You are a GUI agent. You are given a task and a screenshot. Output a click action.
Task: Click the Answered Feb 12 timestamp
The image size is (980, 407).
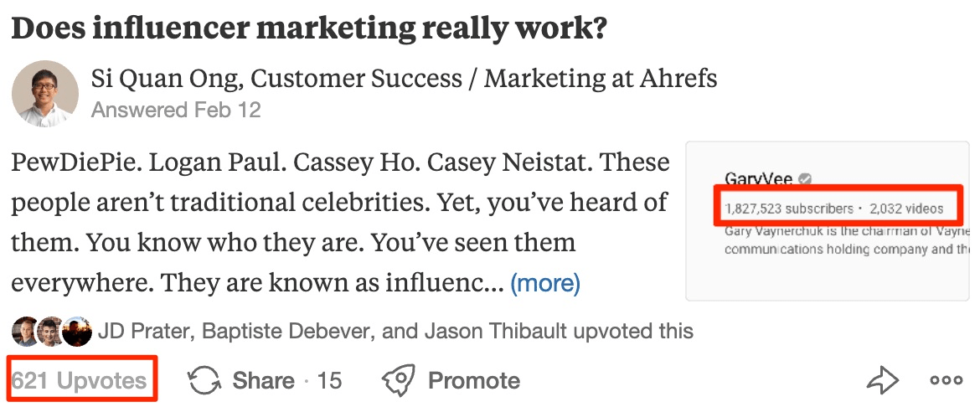176,110
